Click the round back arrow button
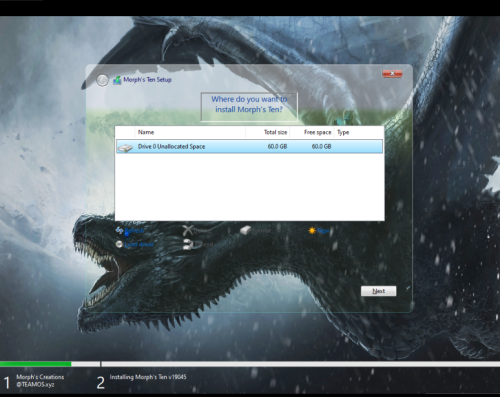 pyautogui.click(x=102, y=80)
